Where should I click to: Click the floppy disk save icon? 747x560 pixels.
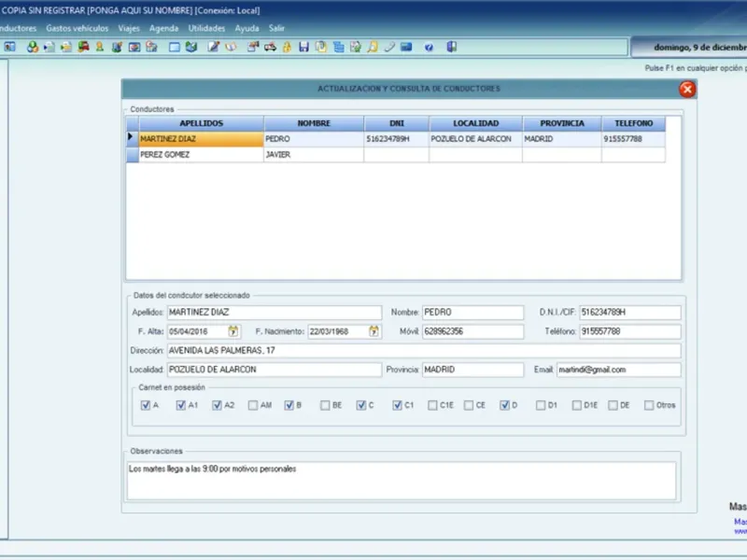pos(303,47)
